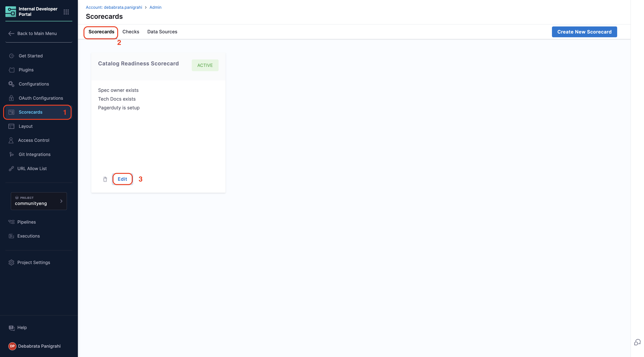Image resolution: width=644 pixels, height=357 pixels.
Task: Click the Git Integrations icon
Action: pyautogui.click(x=11, y=154)
